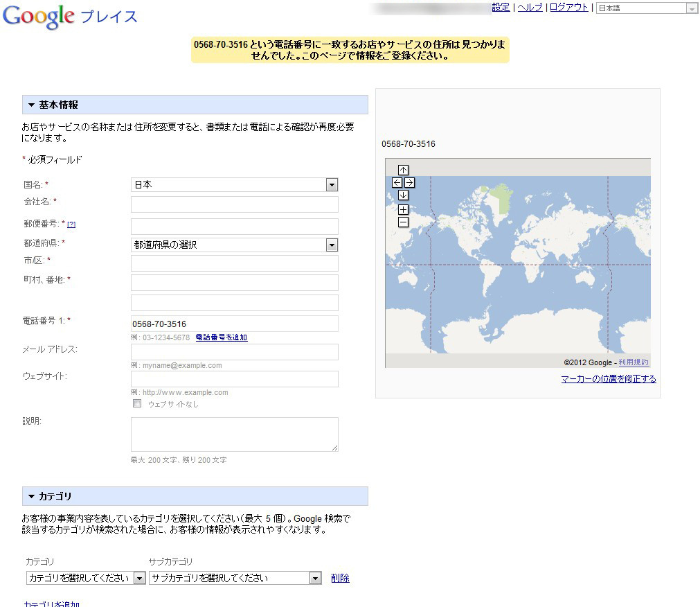Image resolution: width=700 pixels, height=607 pixels.
Task: Click the 電話番号を追加 link
Action: [x=222, y=337]
